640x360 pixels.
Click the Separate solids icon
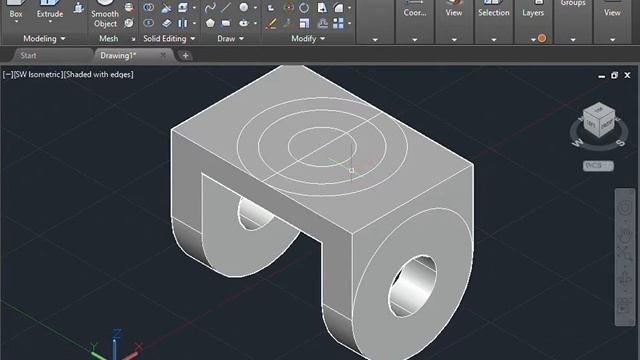182,23
